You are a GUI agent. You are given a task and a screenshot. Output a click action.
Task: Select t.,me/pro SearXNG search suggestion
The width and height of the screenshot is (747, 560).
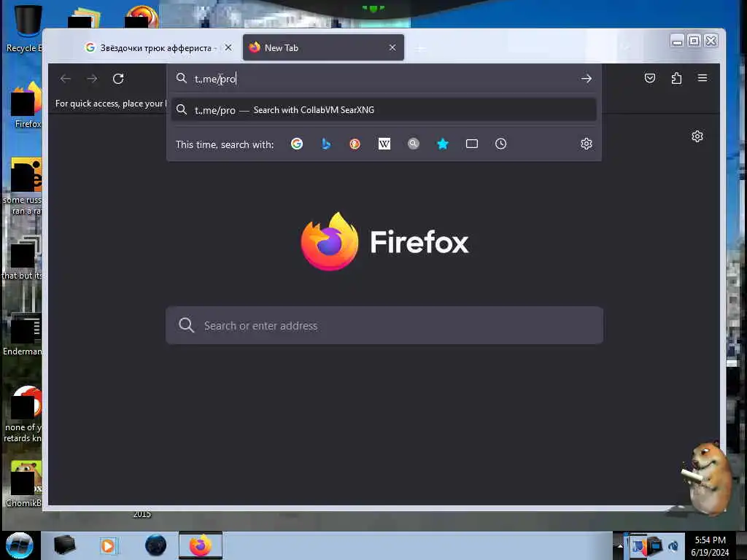384,110
